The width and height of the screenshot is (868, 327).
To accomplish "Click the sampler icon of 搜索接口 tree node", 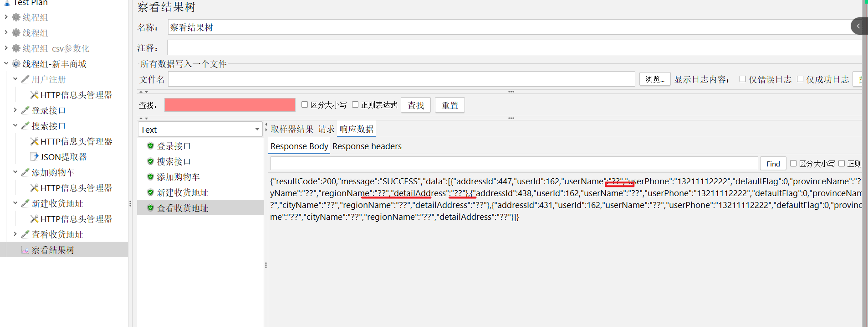I will 26,126.
